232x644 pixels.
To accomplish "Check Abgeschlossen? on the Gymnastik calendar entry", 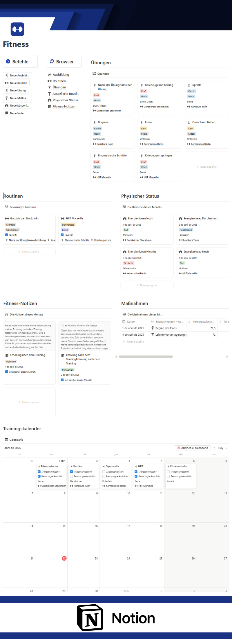I will [104, 472].
